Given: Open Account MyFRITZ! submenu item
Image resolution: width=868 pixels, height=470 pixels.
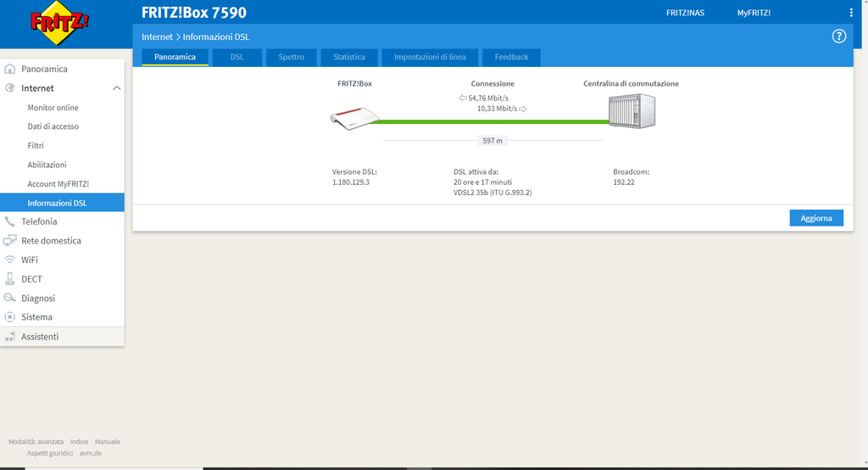Looking at the screenshot, I should (58, 184).
